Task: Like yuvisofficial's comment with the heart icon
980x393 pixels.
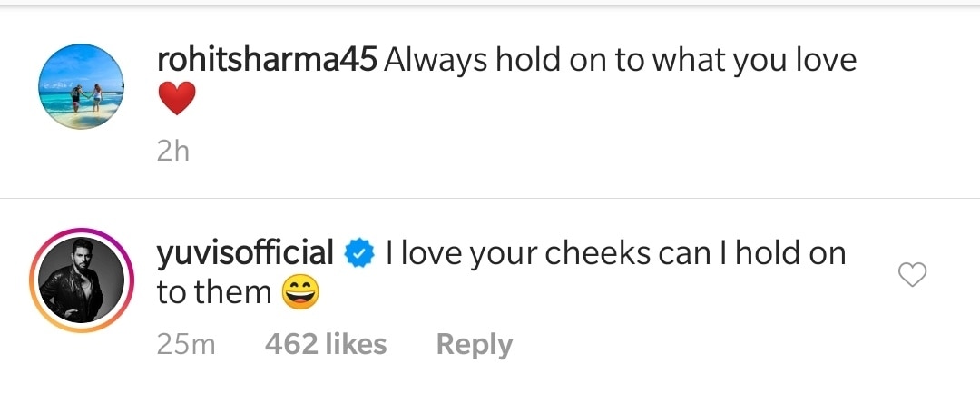Action: pos(911,274)
